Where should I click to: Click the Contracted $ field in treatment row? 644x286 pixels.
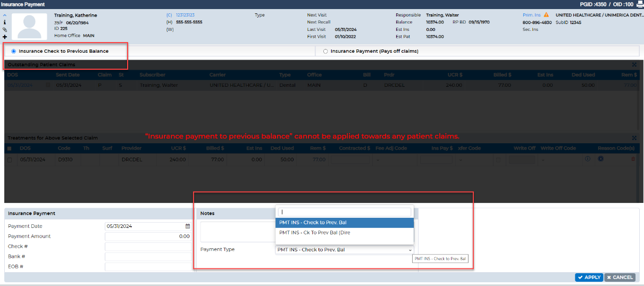click(351, 159)
